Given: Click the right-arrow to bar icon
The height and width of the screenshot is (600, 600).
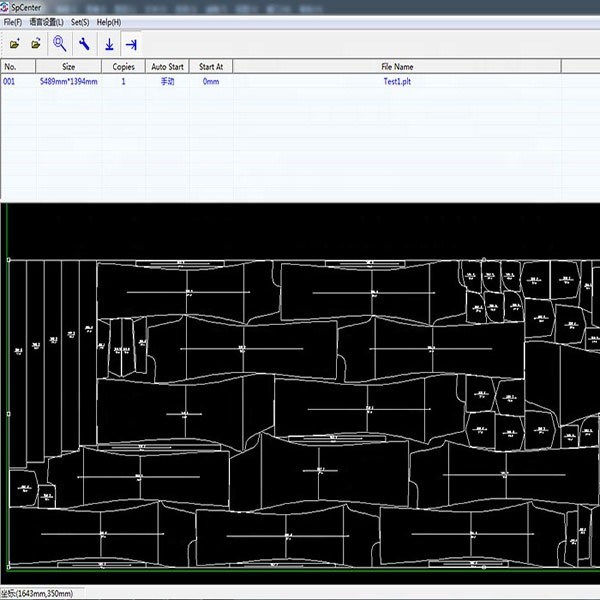Looking at the screenshot, I should click(131, 44).
